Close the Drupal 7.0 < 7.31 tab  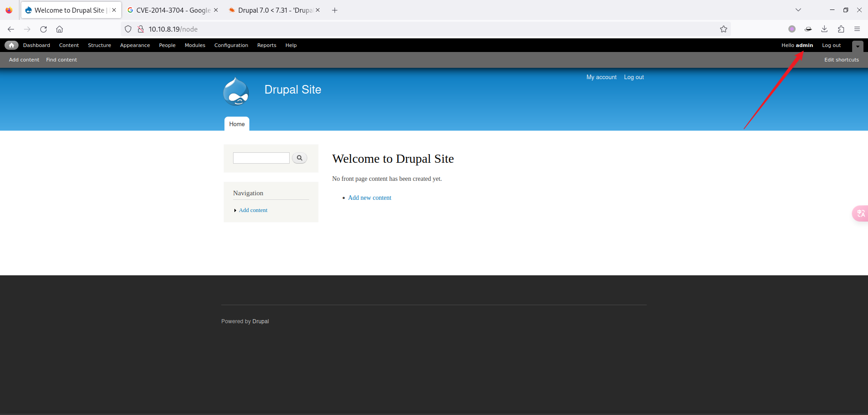tap(318, 10)
